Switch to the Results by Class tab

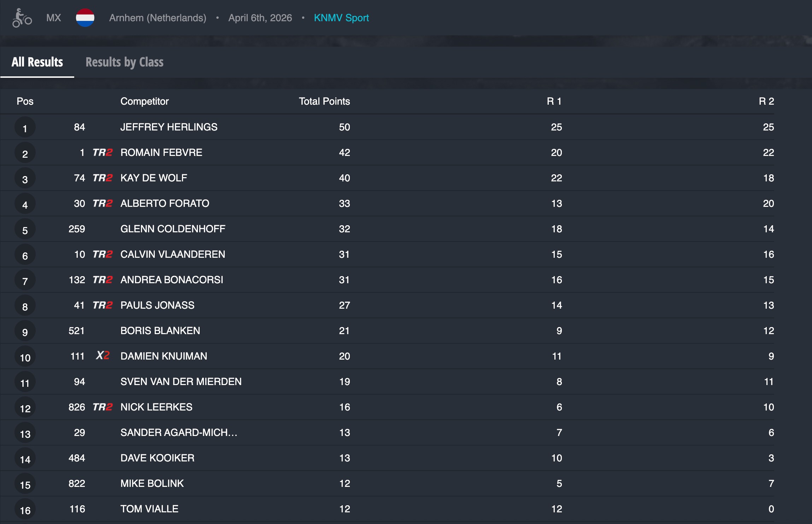124,62
